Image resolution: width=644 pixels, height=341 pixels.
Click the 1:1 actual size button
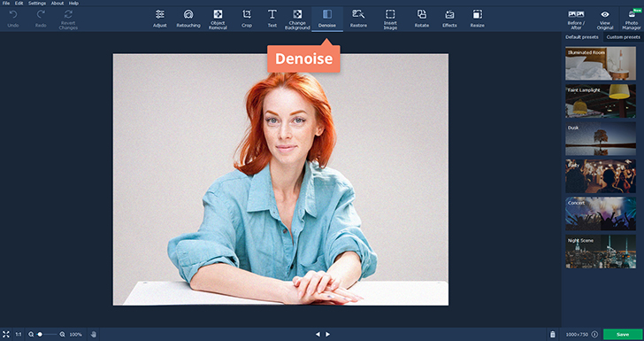pos(19,335)
